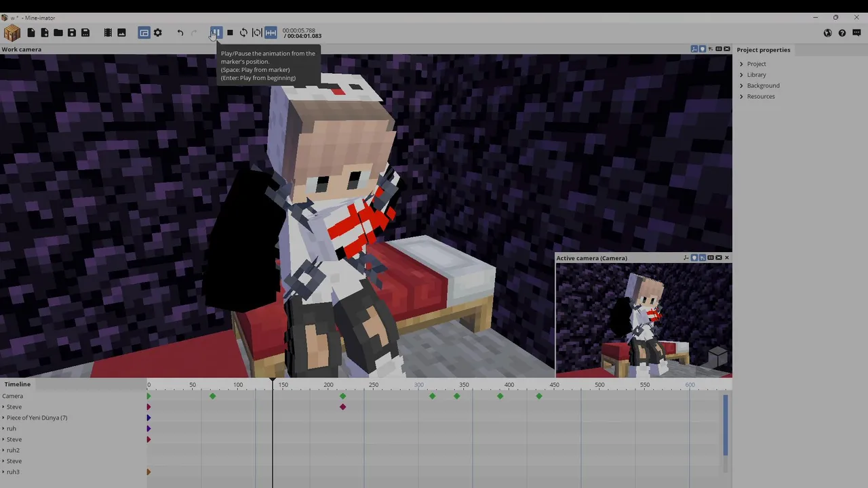
Task: Close the Active camera window
Action: (727, 258)
